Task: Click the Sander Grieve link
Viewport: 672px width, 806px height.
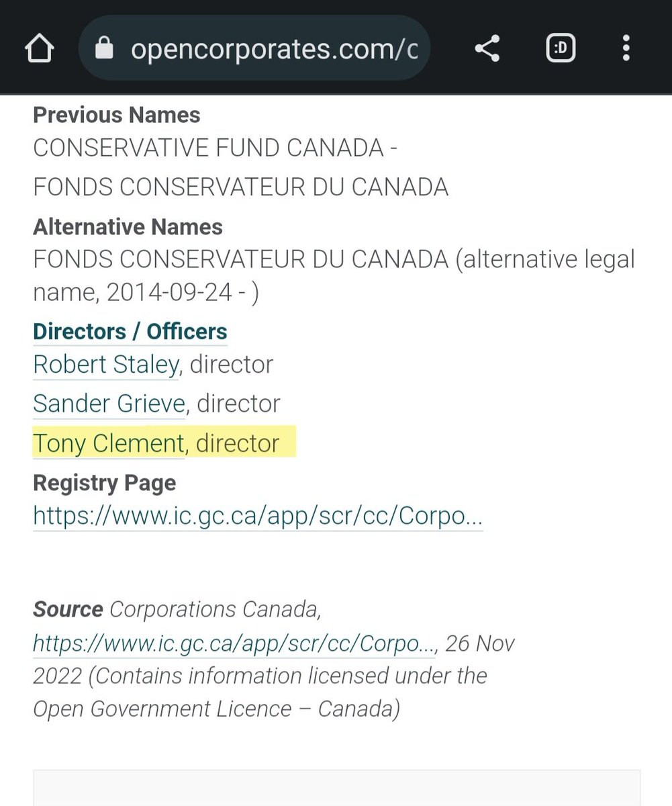Action: [109, 404]
